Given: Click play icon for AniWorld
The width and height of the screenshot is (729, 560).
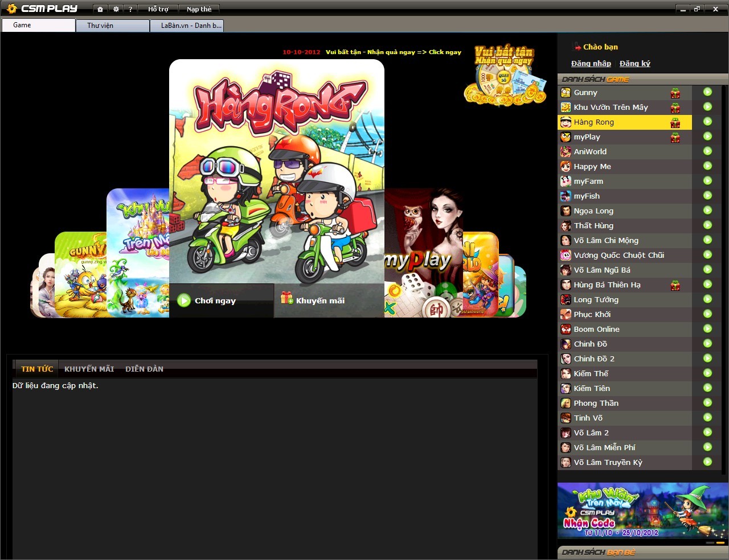Looking at the screenshot, I should pyautogui.click(x=707, y=151).
